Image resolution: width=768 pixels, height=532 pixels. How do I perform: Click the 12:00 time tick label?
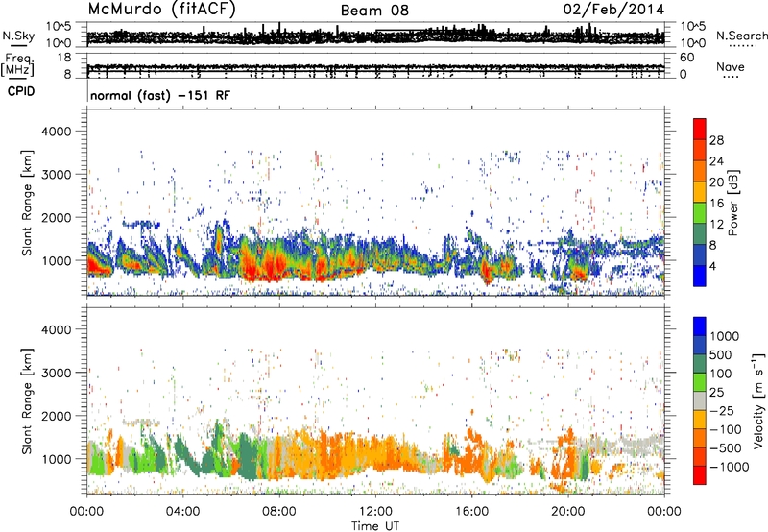click(375, 512)
